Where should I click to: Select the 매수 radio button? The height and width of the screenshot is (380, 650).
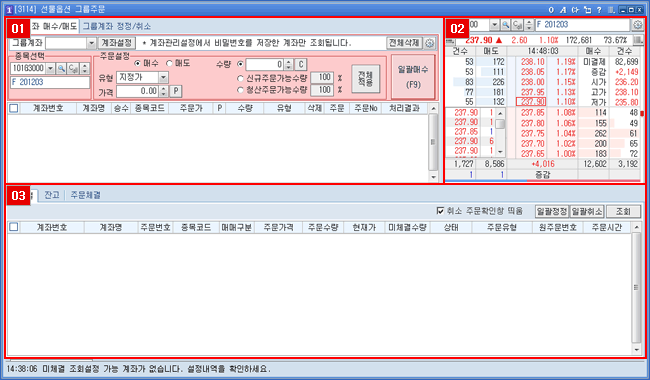pyautogui.click(x=138, y=63)
